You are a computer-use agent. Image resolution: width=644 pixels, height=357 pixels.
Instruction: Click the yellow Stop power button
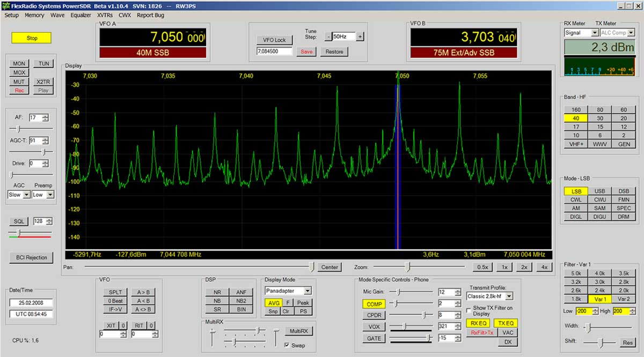click(32, 38)
